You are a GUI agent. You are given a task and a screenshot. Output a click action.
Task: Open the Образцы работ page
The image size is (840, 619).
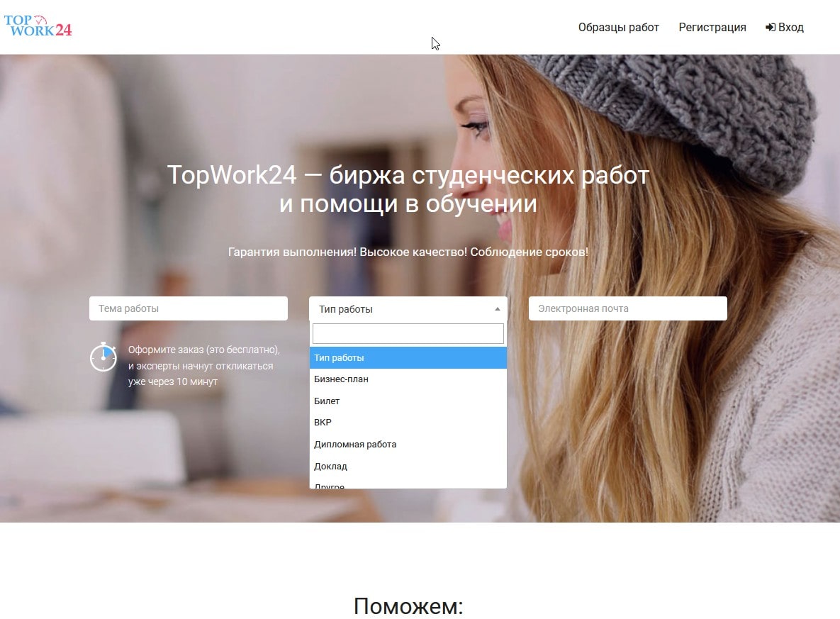tap(618, 28)
